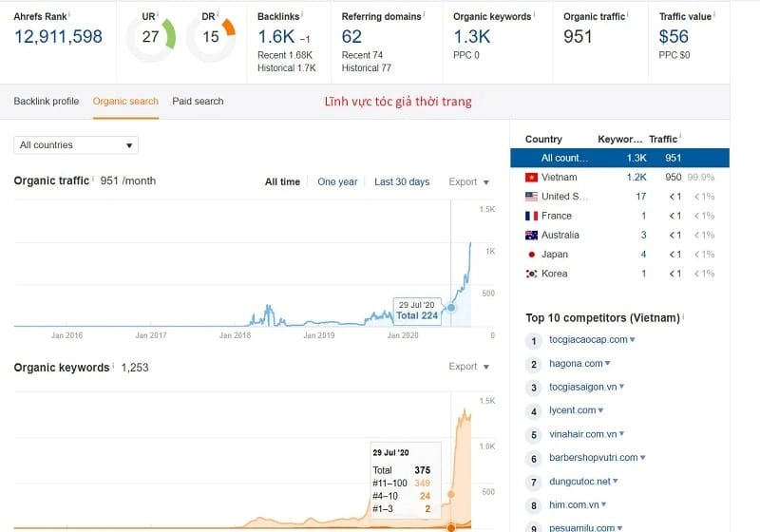Image resolution: width=760 pixels, height=532 pixels.
Task: Click the 29 Jul '20 point on traffic chart
Action: [451, 307]
